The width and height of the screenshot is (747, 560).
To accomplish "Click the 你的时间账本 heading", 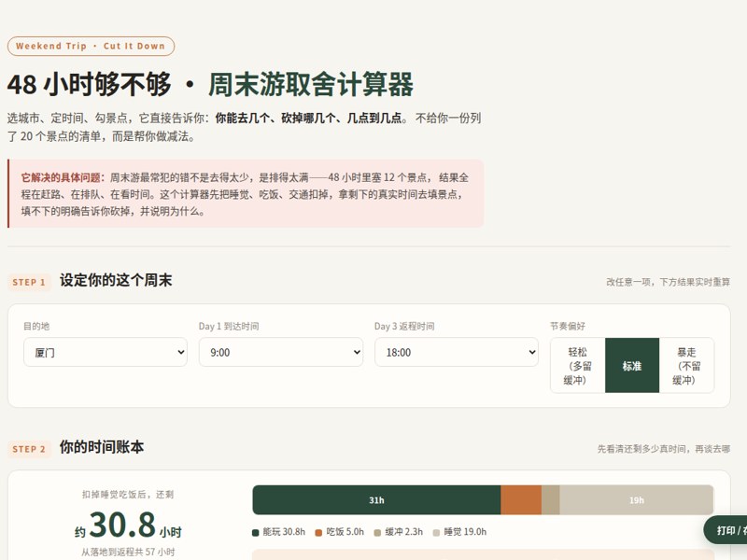I will click(x=102, y=447).
